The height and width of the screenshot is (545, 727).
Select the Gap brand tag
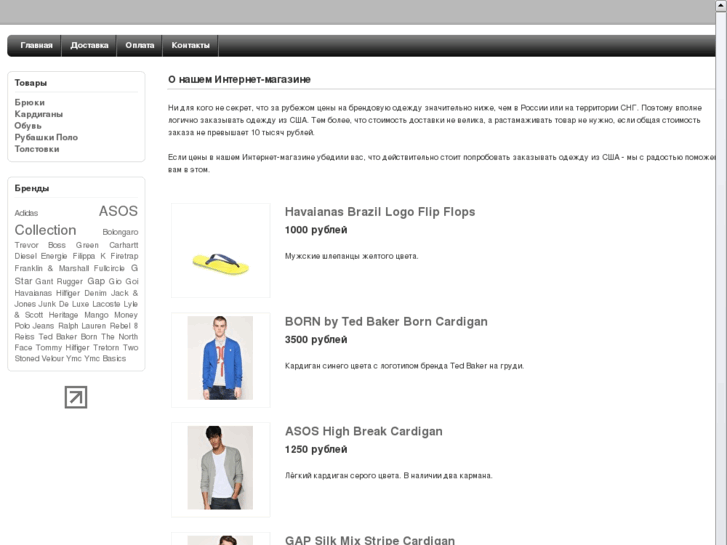tap(96, 281)
